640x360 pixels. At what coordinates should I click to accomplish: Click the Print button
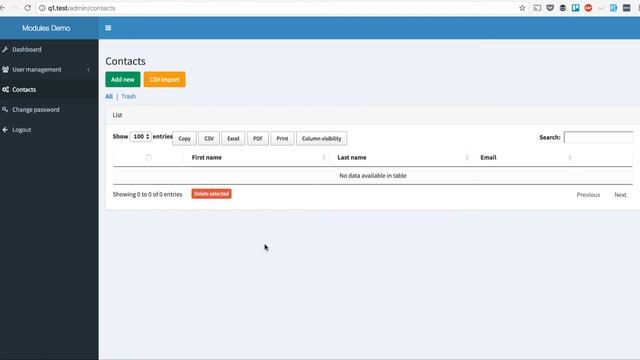pyautogui.click(x=282, y=138)
